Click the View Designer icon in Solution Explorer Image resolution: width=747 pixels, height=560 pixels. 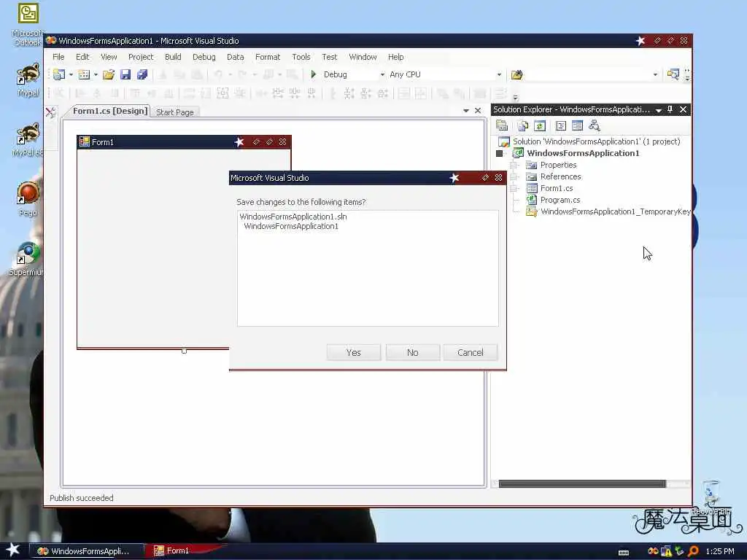(578, 125)
